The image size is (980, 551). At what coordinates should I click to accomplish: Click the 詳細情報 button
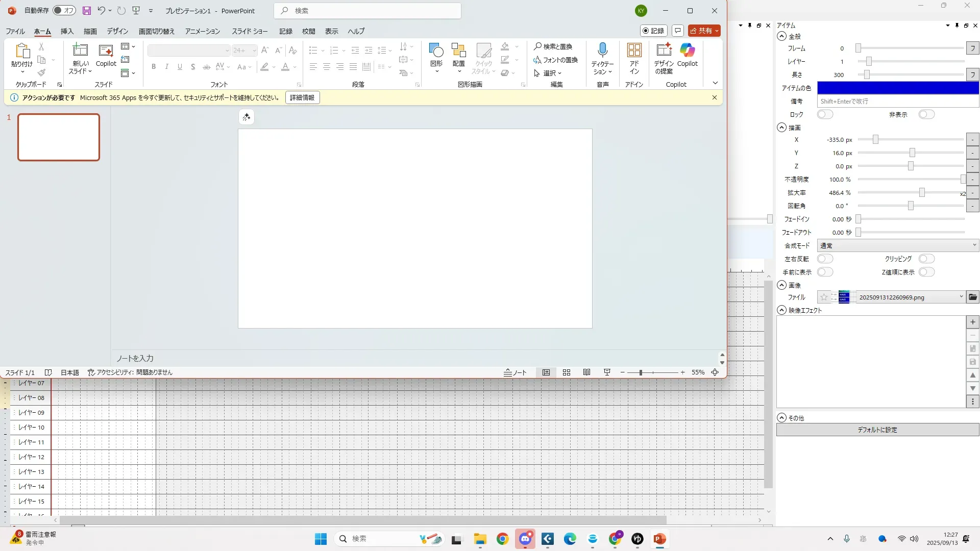click(302, 97)
